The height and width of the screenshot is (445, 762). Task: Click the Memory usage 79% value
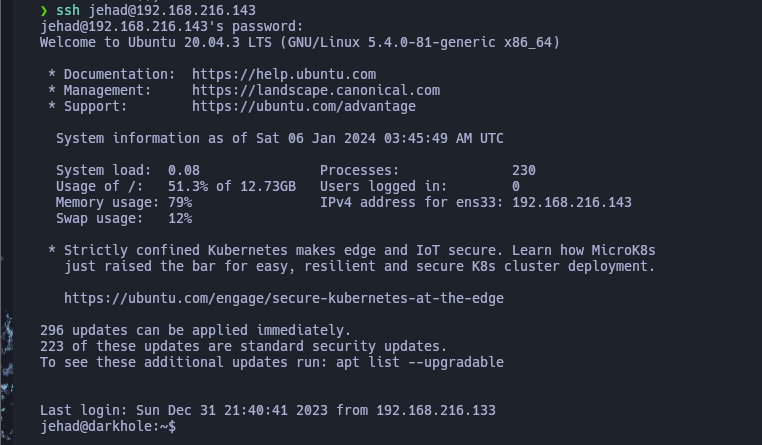click(180, 203)
